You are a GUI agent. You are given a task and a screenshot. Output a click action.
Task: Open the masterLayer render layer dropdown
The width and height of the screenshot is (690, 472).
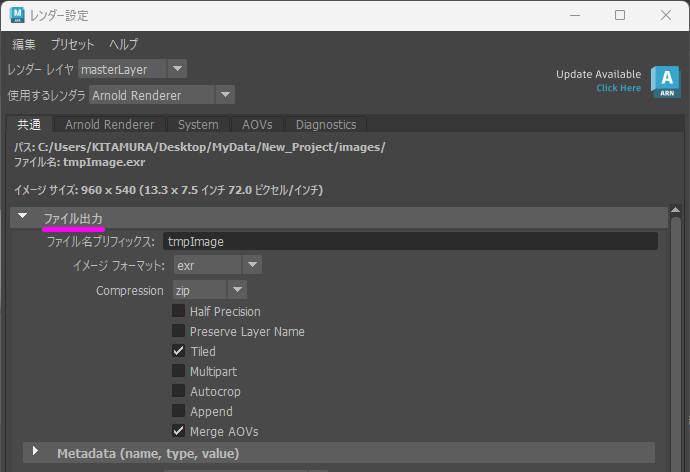coord(132,69)
